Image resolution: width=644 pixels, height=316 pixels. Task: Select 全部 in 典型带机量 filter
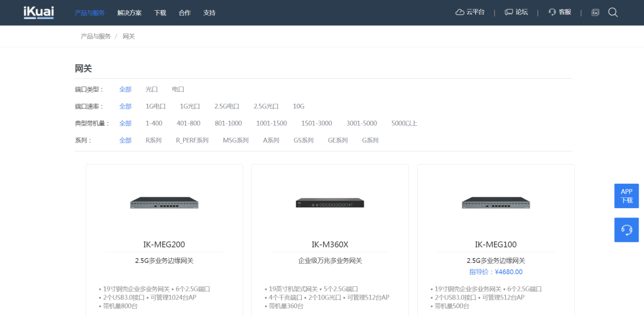[125, 123]
